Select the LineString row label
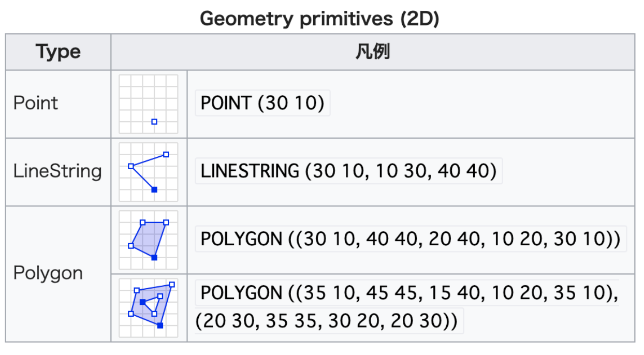Screen dimensions: 644x355 (x=57, y=171)
